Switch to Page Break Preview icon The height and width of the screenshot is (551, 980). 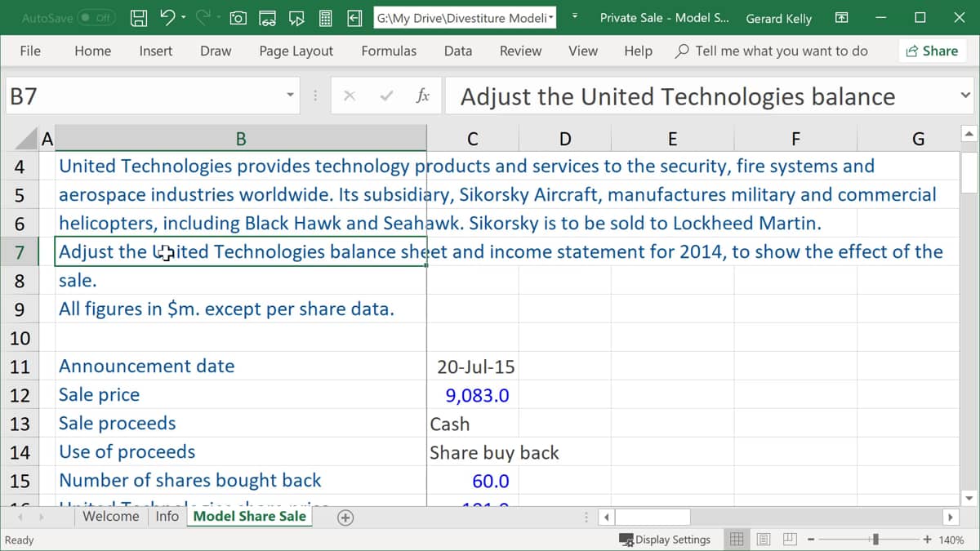790,540
